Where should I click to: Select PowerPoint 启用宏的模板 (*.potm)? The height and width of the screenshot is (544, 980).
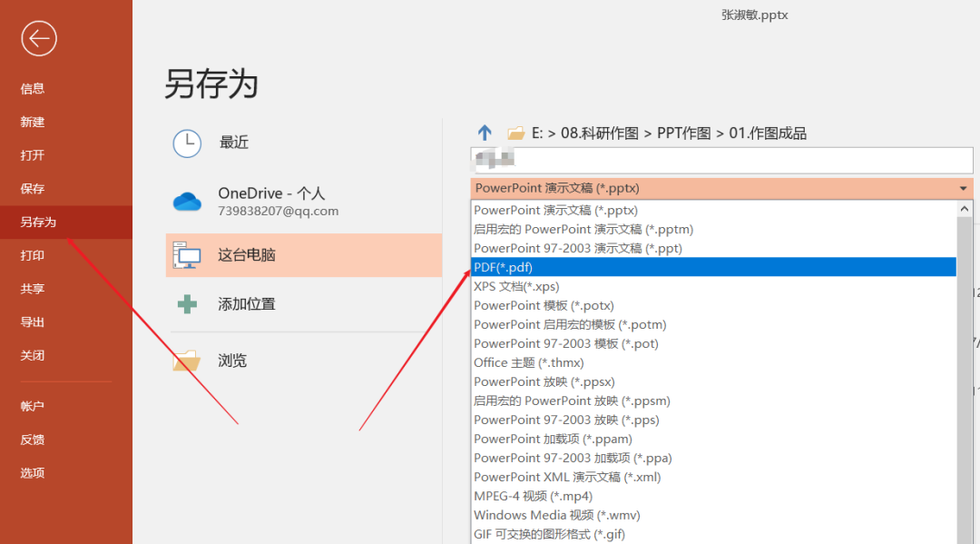(x=713, y=324)
